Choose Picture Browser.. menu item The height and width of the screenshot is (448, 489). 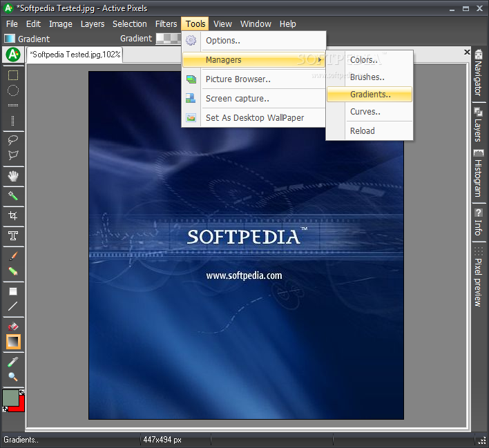click(x=254, y=79)
